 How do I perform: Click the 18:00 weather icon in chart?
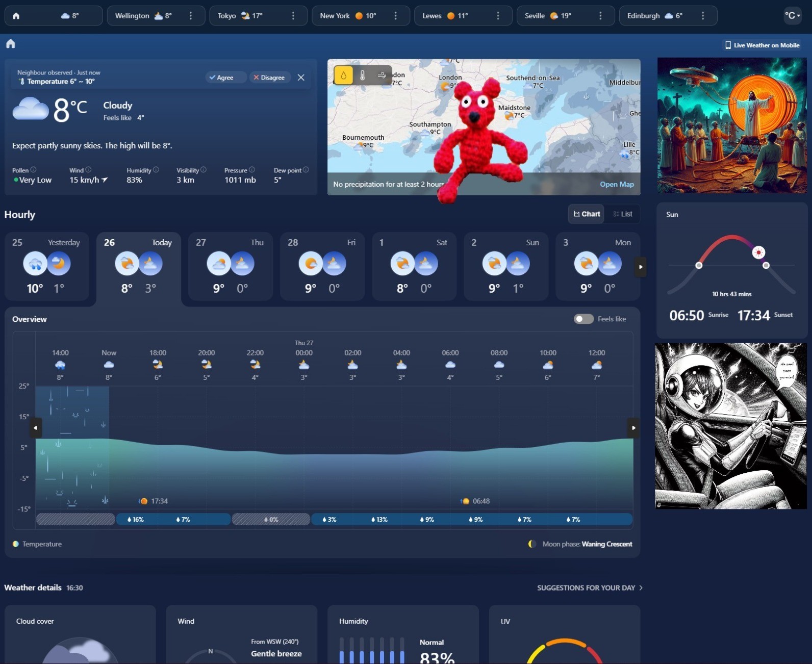pos(158,364)
